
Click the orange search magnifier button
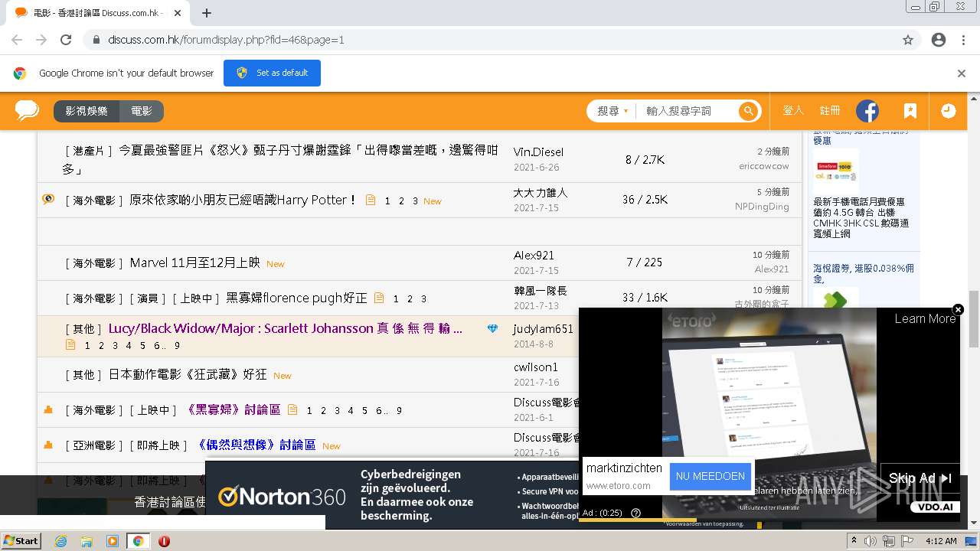tap(748, 111)
